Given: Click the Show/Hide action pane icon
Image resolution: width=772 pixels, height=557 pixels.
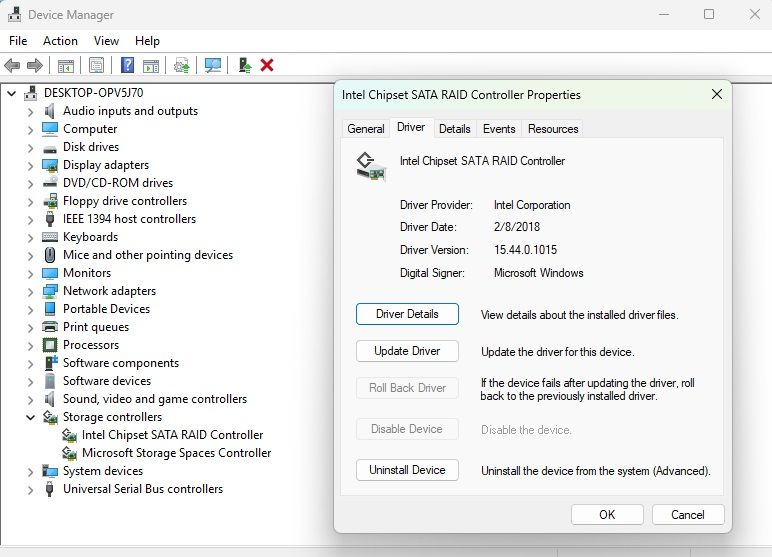Looking at the screenshot, I should (151, 65).
